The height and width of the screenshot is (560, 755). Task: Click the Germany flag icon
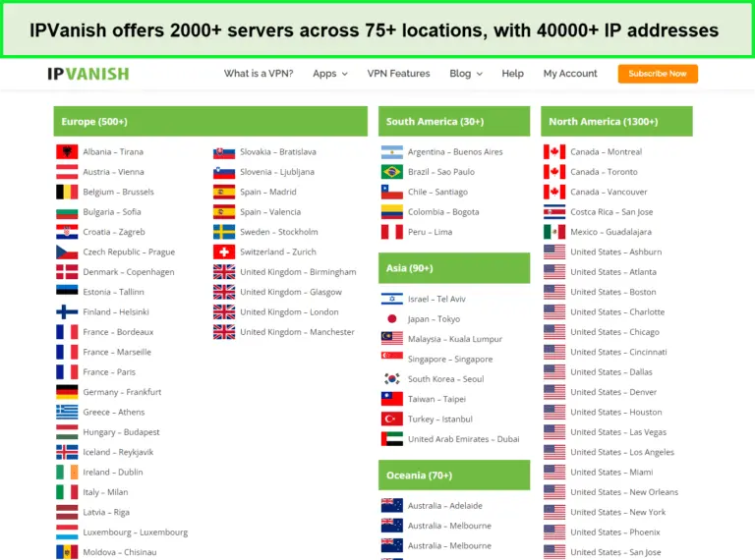tap(67, 392)
